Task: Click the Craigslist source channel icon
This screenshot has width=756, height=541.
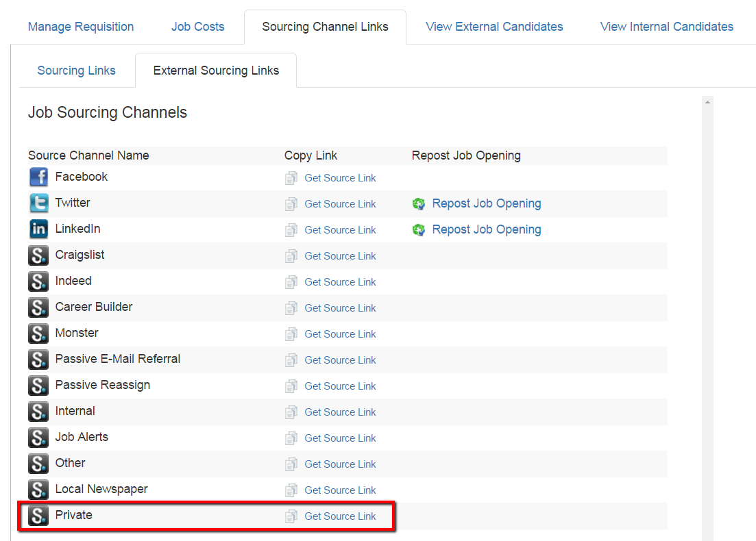Action: point(38,255)
